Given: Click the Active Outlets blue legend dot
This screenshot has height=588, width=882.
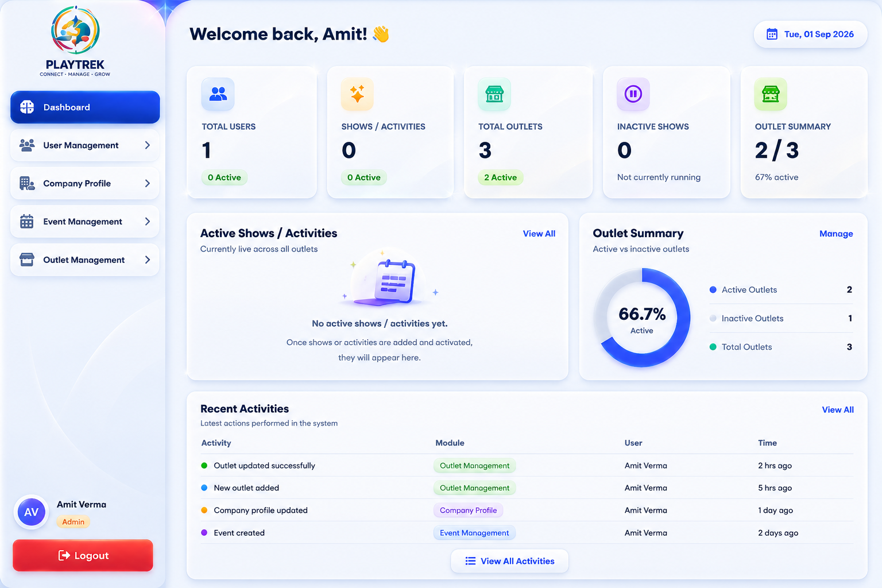Looking at the screenshot, I should click(x=713, y=290).
